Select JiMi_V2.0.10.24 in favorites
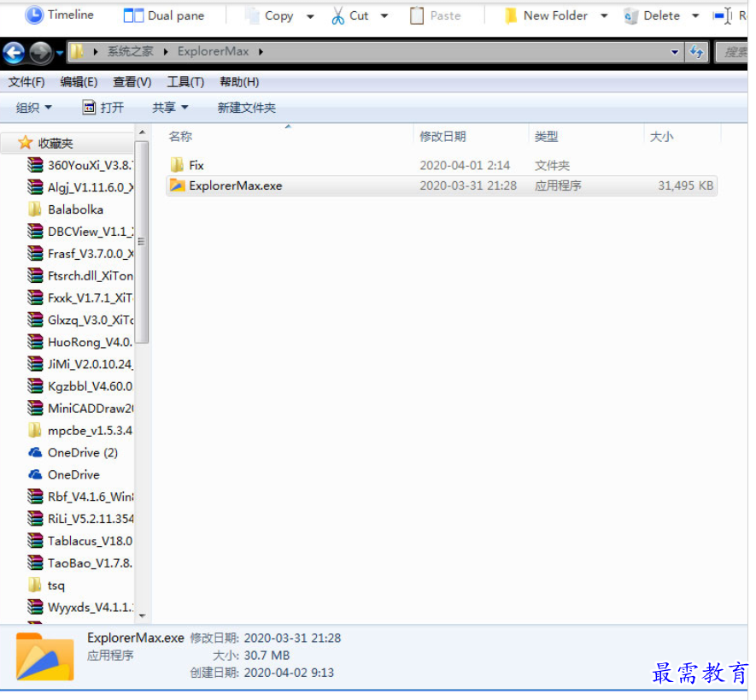The width and height of the screenshot is (756, 700). click(80, 364)
